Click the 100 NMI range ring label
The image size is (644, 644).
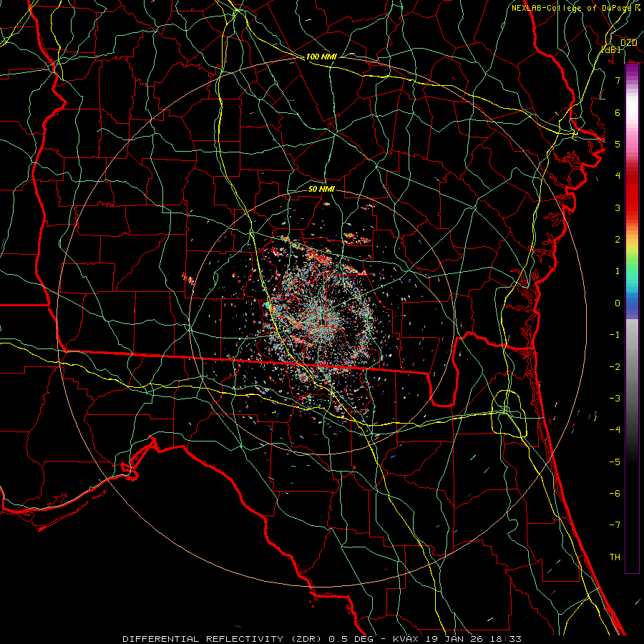coord(321,57)
